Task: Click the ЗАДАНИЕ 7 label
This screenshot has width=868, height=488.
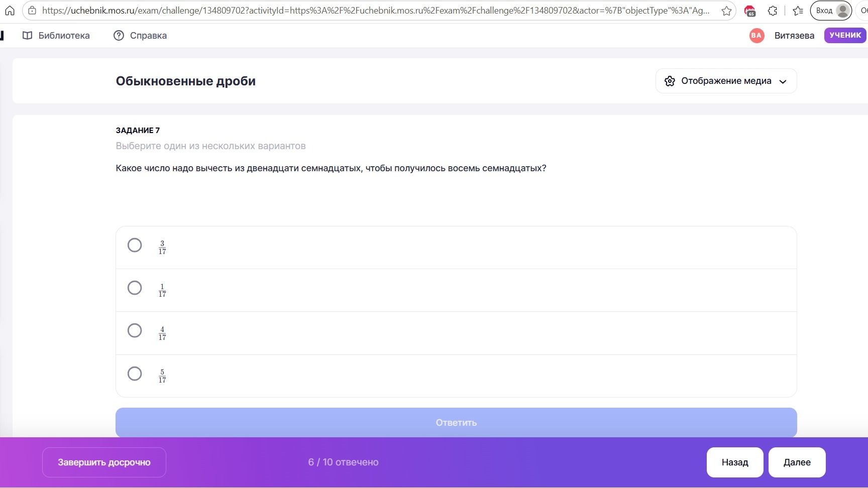Action: coord(138,131)
